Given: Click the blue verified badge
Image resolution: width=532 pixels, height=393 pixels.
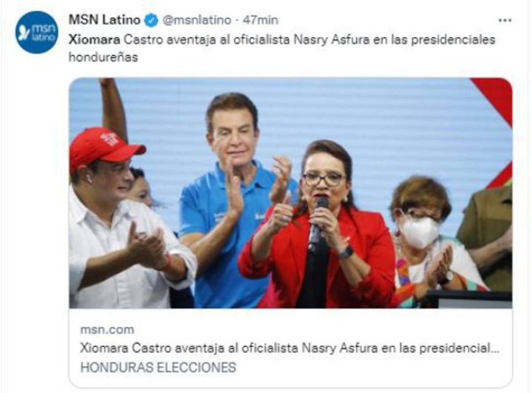Looking at the screenshot, I should point(151,20).
